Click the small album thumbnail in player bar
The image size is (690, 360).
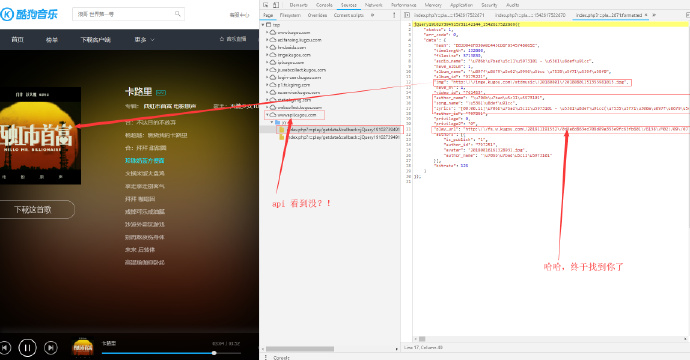(83, 348)
